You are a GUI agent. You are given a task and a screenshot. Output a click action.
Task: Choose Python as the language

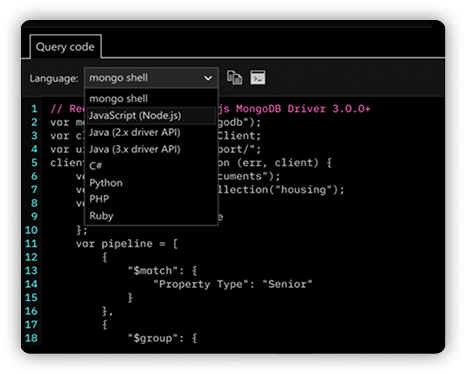click(151, 183)
